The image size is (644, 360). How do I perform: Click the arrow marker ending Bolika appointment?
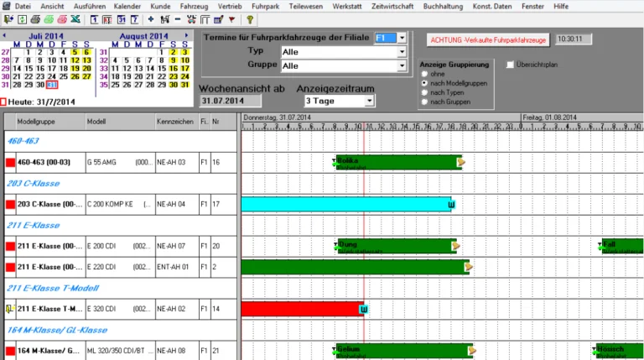tap(462, 162)
